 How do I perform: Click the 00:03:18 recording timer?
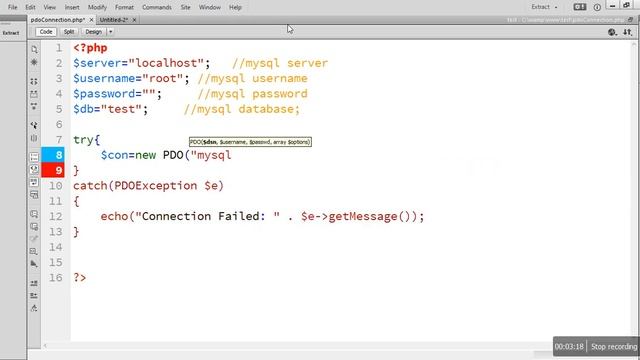pyautogui.click(x=569, y=347)
